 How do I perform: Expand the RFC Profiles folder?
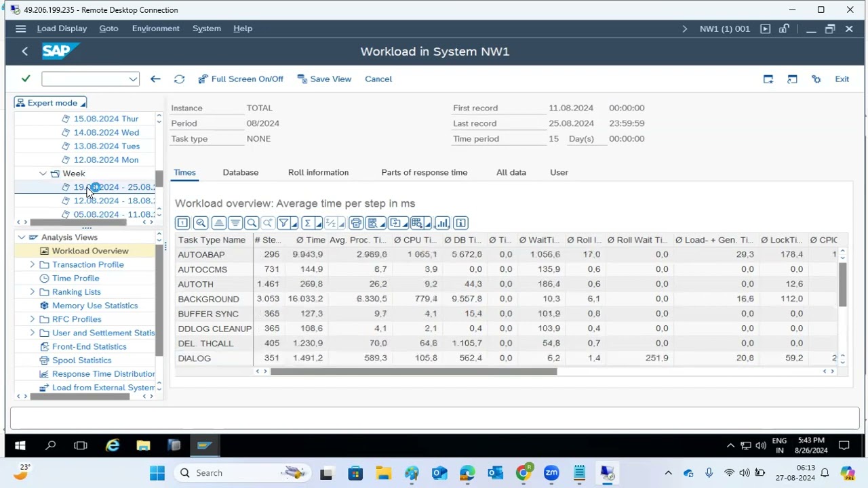pos(33,319)
